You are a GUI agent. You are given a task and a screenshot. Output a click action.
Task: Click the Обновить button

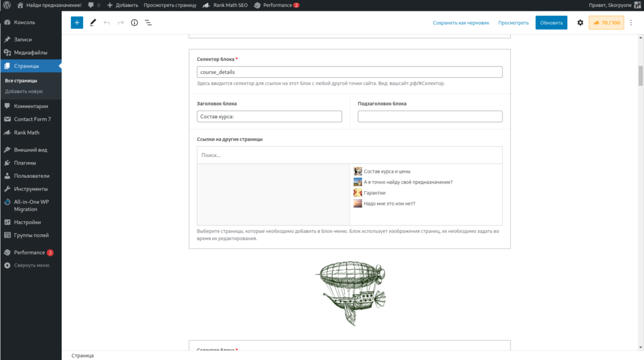(x=551, y=23)
